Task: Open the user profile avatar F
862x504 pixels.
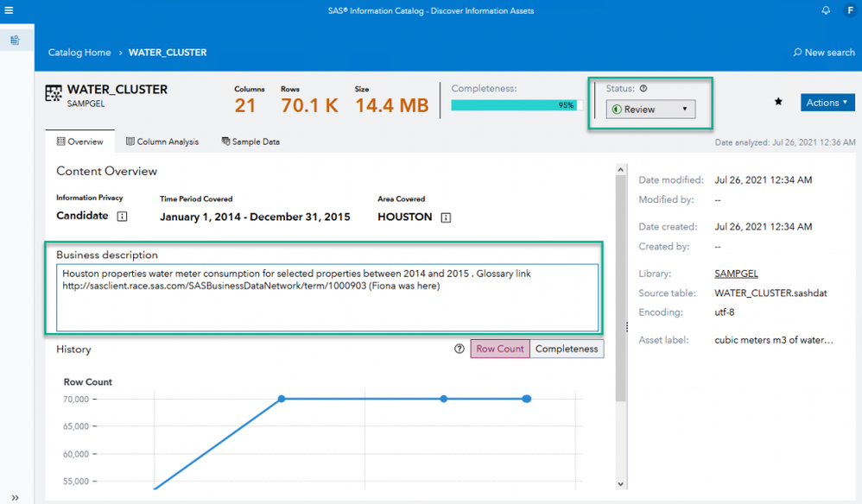Action: 849,10
